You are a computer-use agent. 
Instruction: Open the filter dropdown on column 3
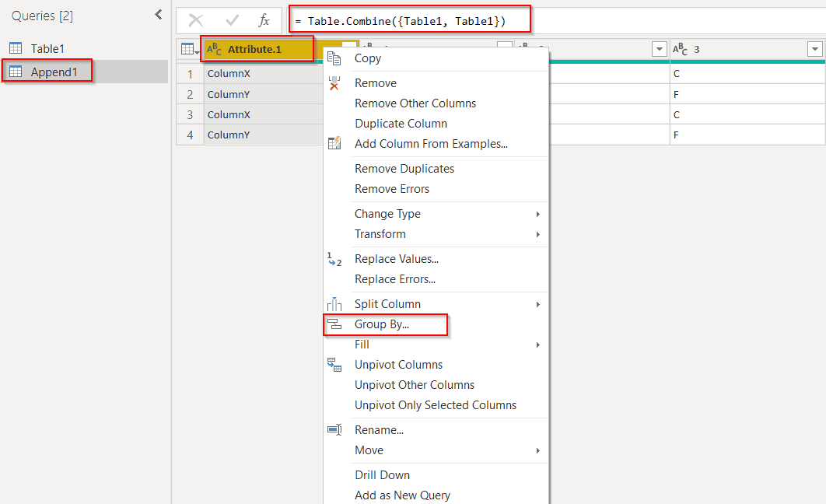pyautogui.click(x=814, y=48)
